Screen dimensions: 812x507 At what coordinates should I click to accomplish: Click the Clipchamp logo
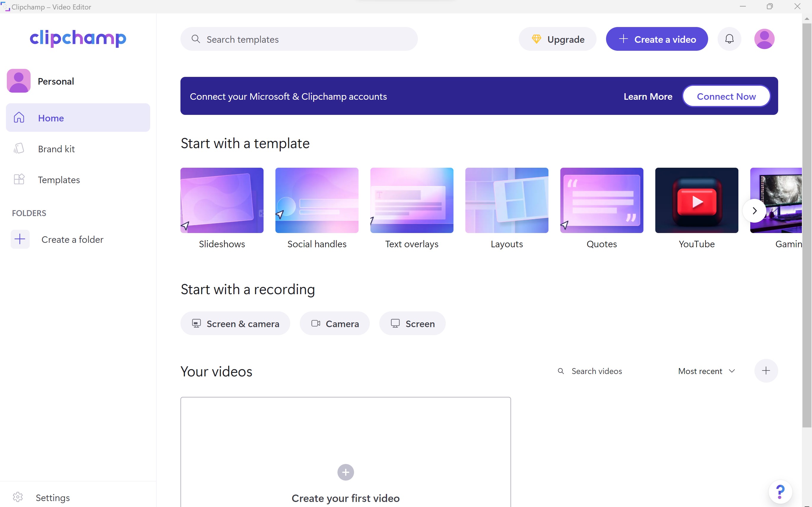tap(78, 38)
